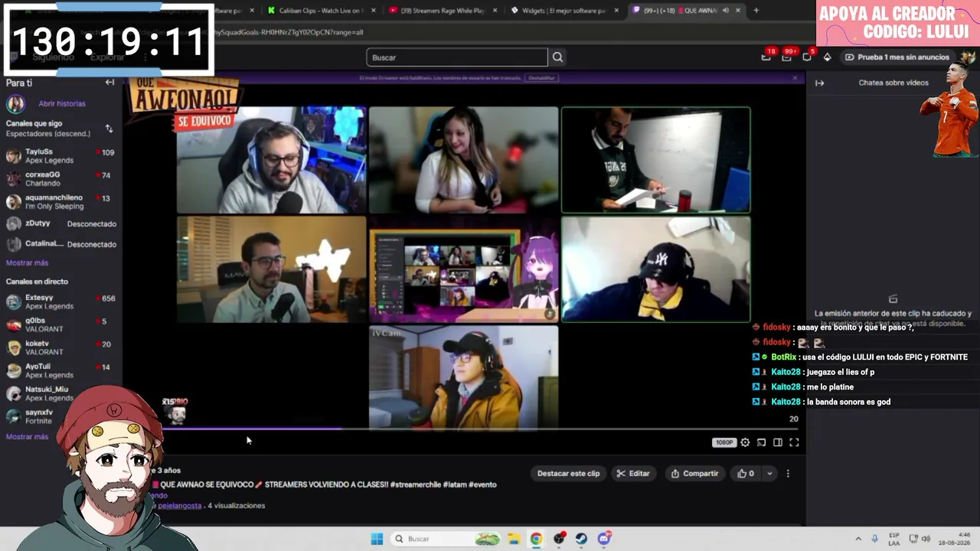Click the pejelangosta clip creator link
This screenshot has height=551, width=980.
point(179,506)
